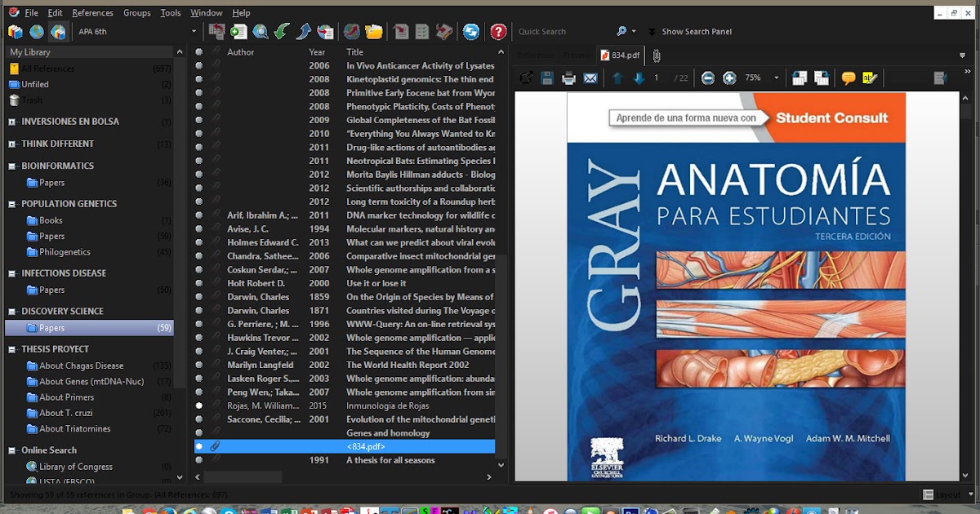Collapse the Online Search group set
The height and width of the screenshot is (514, 980).
pos(12,450)
